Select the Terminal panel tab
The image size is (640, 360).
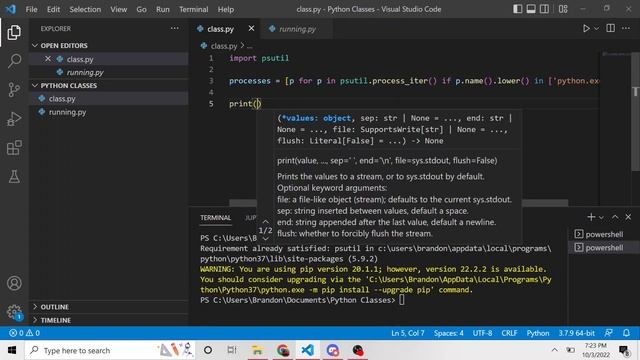(x=216, y=218)
